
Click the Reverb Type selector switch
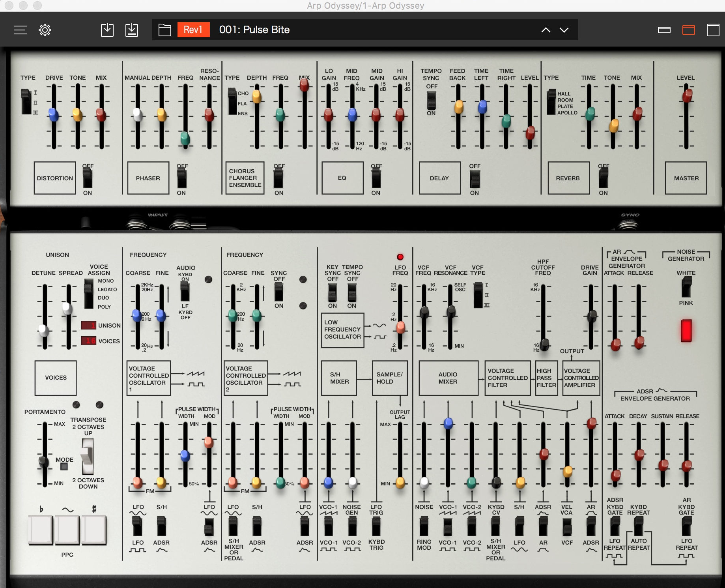point(551,102)
